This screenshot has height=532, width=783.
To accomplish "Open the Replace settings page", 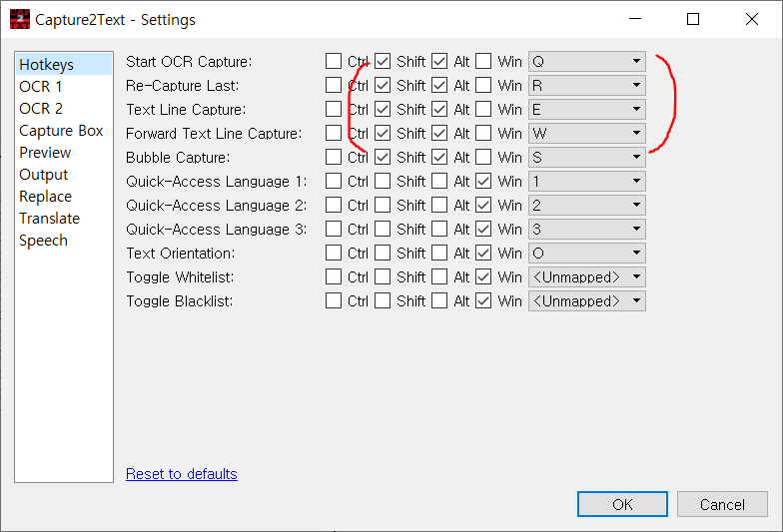I will [x=64, y=196].
